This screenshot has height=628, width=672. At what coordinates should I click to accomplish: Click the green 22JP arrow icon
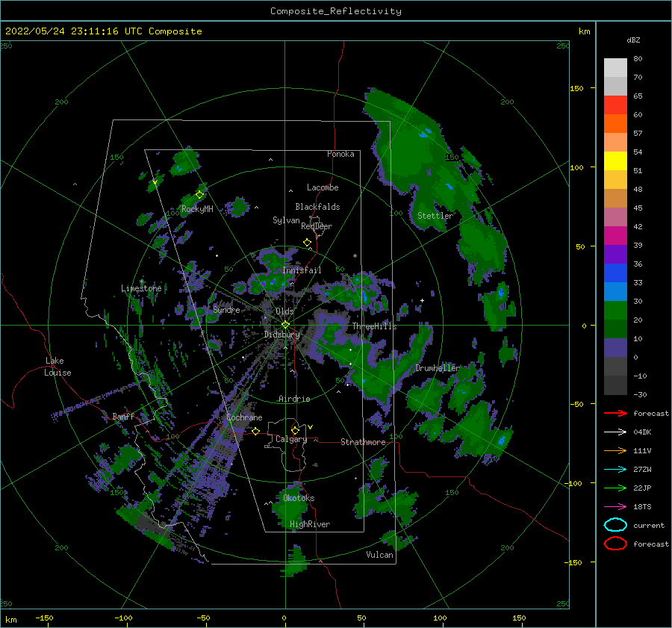615,488
